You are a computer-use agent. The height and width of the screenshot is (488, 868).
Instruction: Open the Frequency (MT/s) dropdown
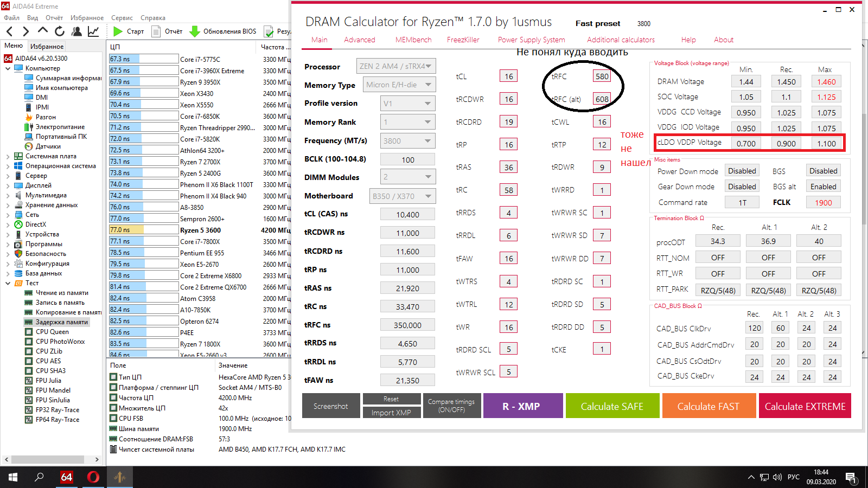(x=408, y=140)
